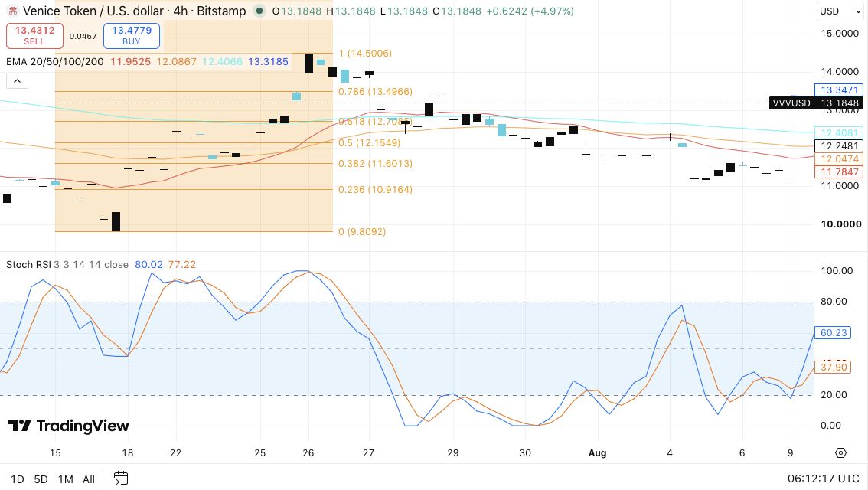This screenshot has height=490, width=868.
Task: Open chart settings hexagon icon
Action: 840,453
